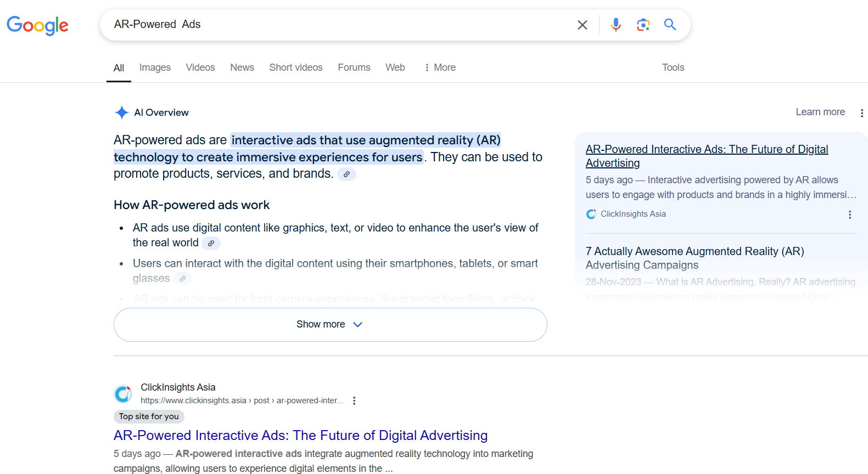Click the 'How AR-powered ads work' heading
Image resolution: width=868 pixels, height=474 pixels.
[x=192, y=205]
